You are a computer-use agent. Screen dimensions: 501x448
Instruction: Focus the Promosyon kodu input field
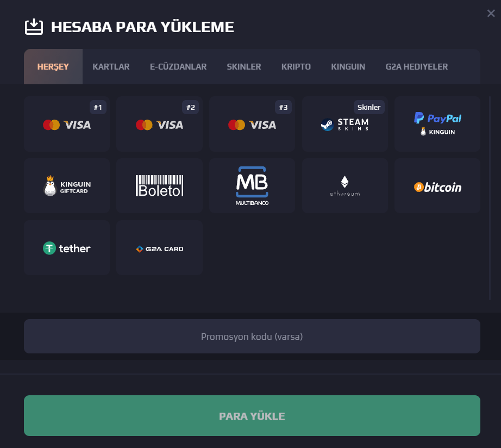click(252, 337)
